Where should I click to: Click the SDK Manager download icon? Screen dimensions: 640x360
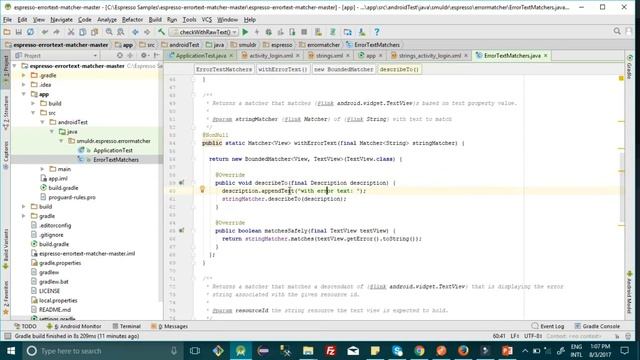362,32
